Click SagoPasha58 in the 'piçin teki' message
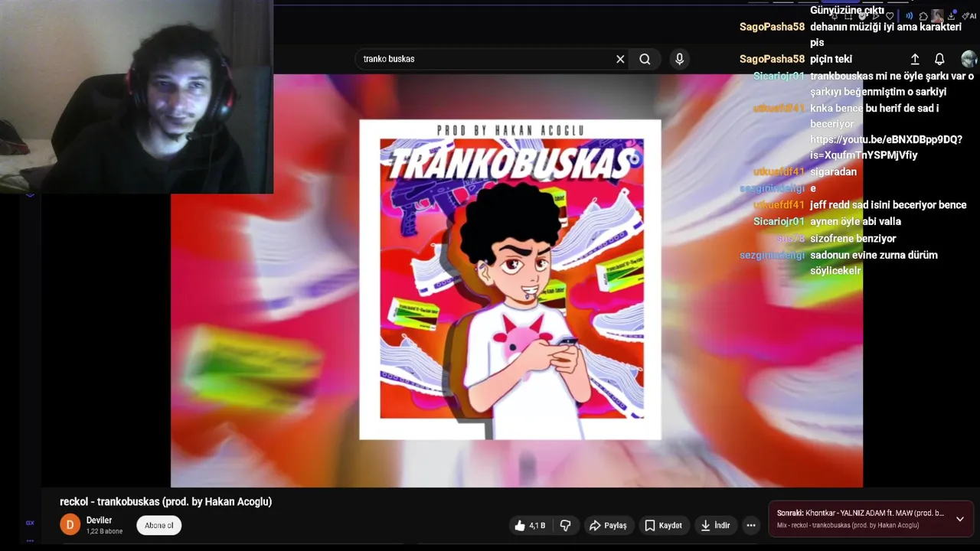980x551 pixels. pyautogui.click(x=772, y=59)
